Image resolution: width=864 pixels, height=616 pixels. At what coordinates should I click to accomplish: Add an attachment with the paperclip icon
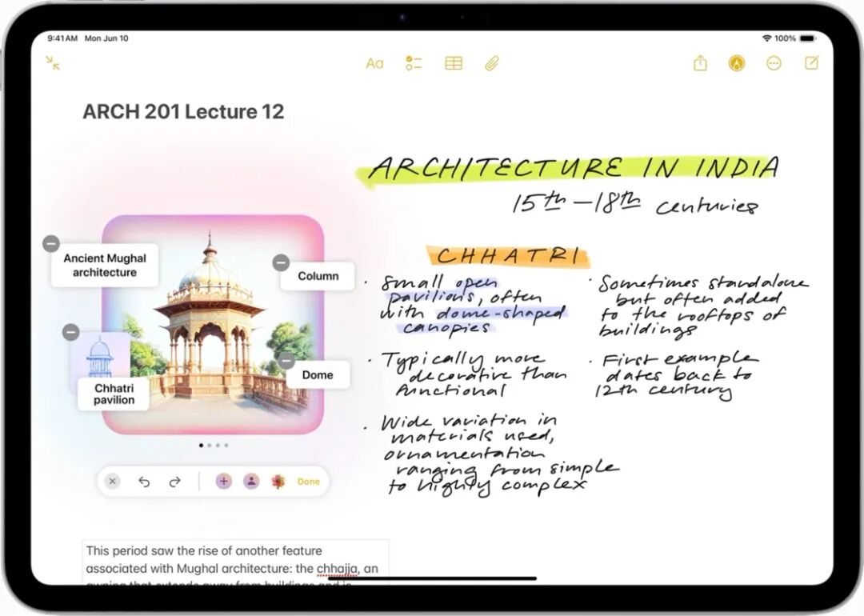[492, 63]
